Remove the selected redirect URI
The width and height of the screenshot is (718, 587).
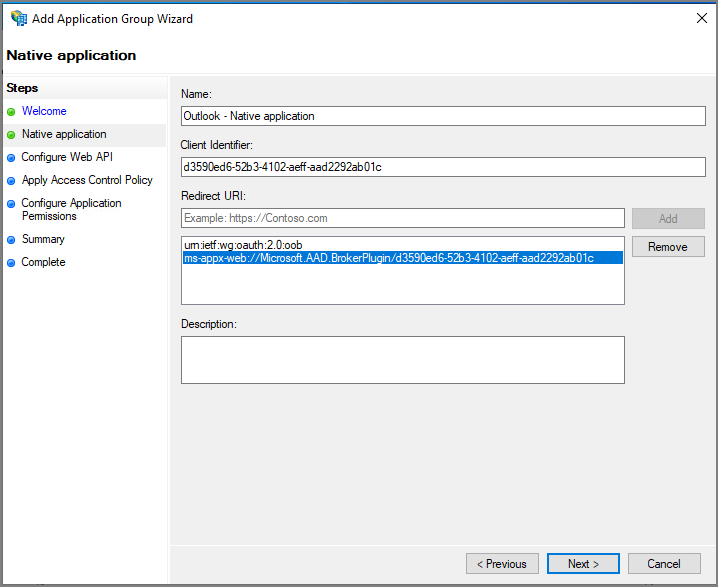[668, 247]
